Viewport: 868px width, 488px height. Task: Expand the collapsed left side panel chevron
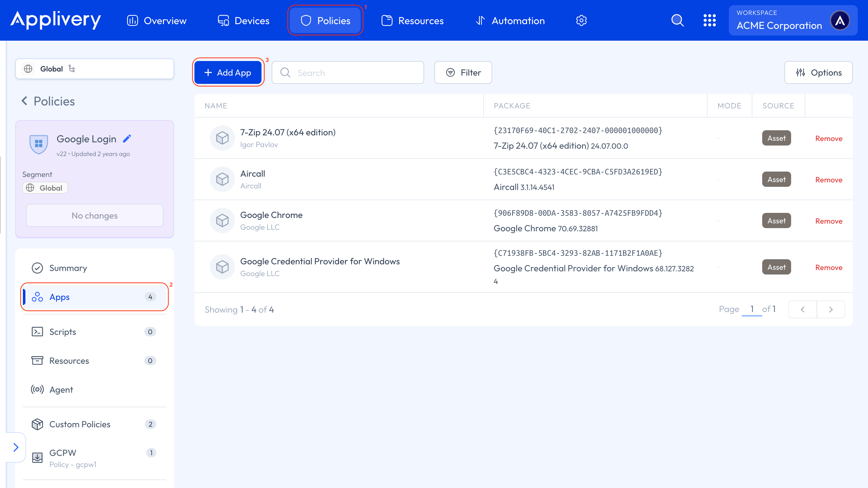(16, 447)
